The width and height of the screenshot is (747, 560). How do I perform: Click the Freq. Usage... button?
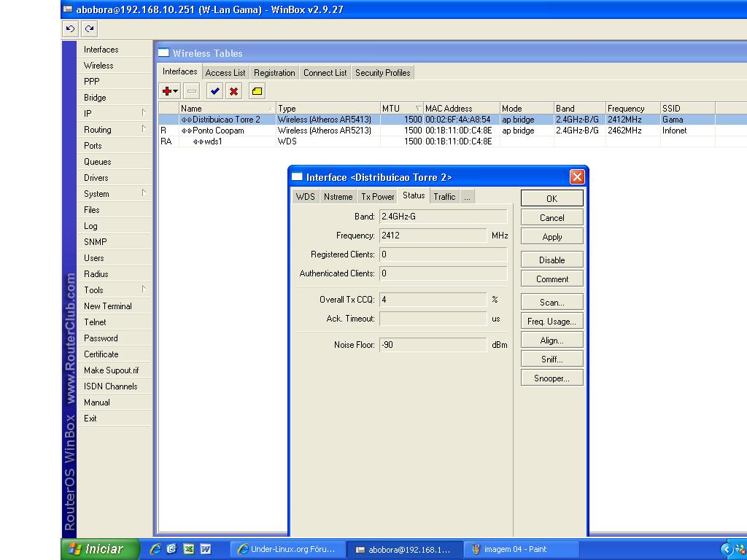tap(551, 322)
